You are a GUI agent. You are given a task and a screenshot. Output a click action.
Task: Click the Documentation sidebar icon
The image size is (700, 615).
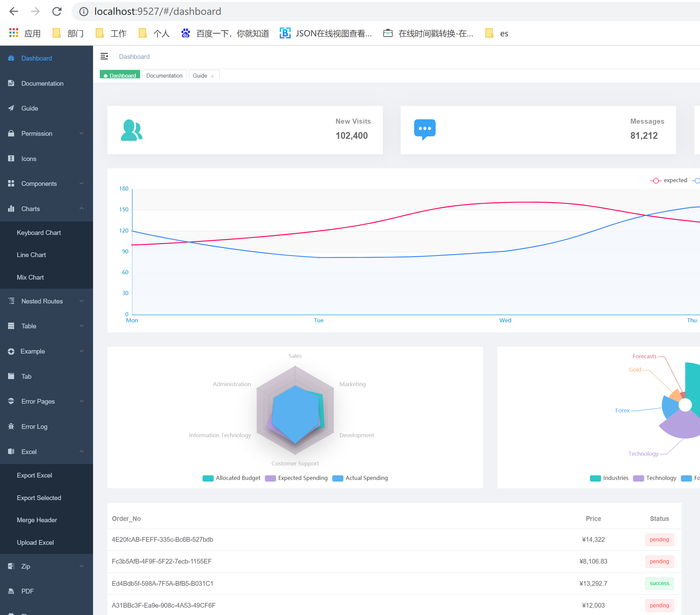click(x=11, y=83)
